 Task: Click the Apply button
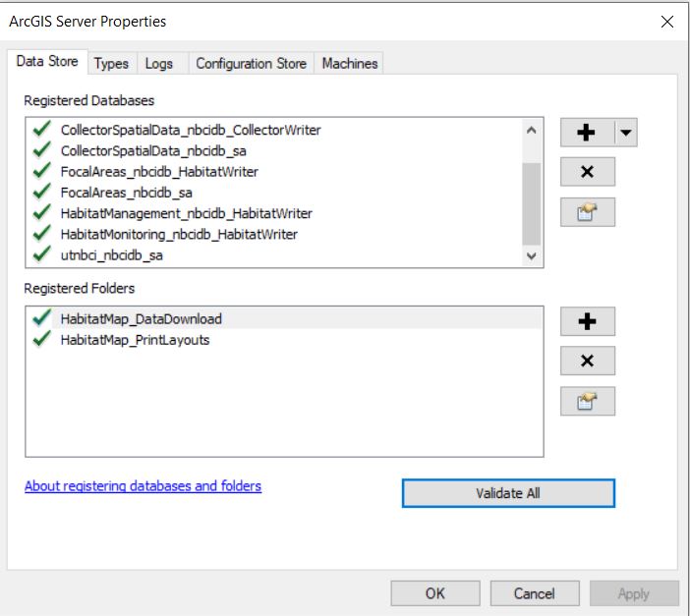[634, 593]
